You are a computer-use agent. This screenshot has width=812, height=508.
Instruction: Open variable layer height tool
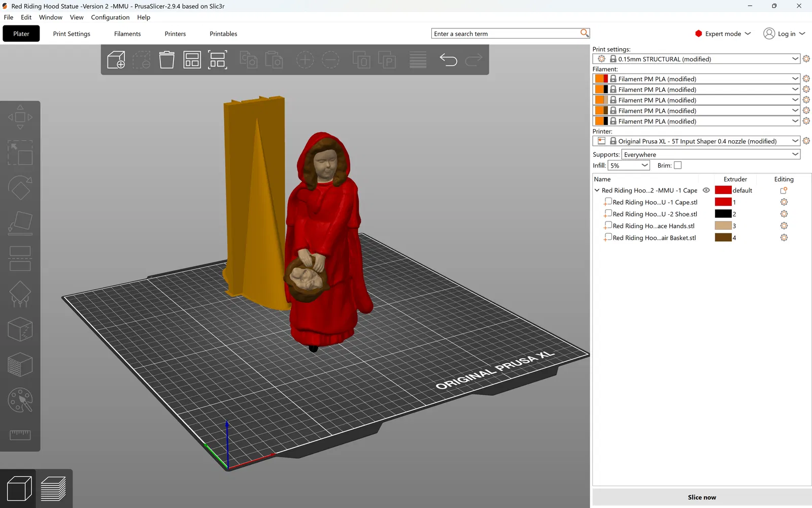point(418,60)
